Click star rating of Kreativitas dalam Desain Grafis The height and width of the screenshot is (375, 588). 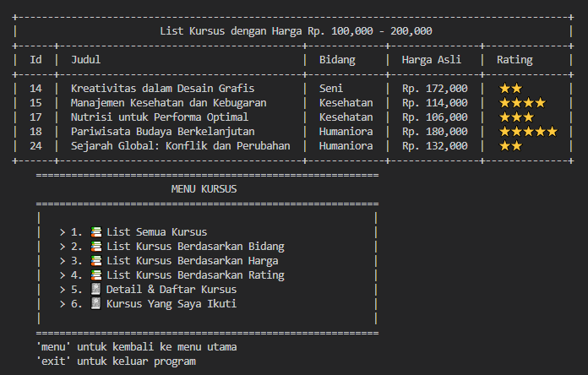click(x=511, y=89)
